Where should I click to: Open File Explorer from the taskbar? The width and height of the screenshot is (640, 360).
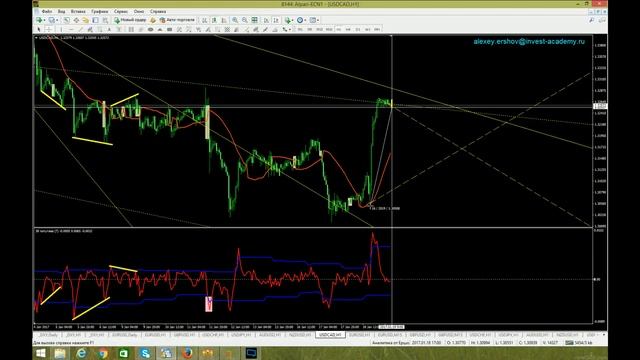pyautogui.click(x=60, y=353)
